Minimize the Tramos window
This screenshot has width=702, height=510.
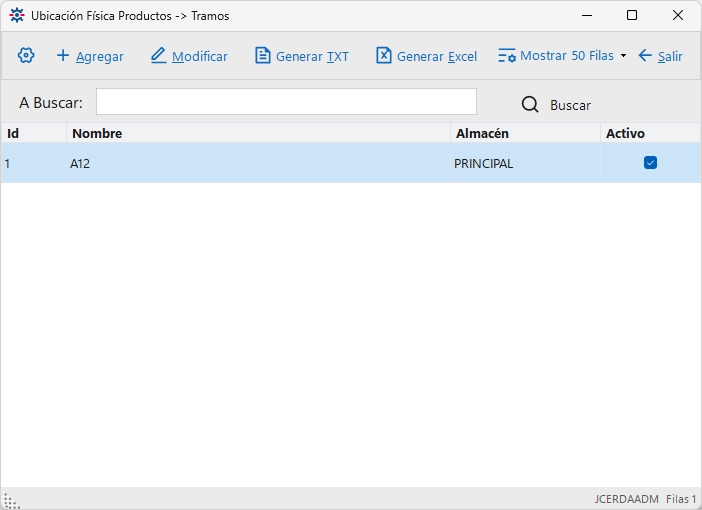point(587,15)
